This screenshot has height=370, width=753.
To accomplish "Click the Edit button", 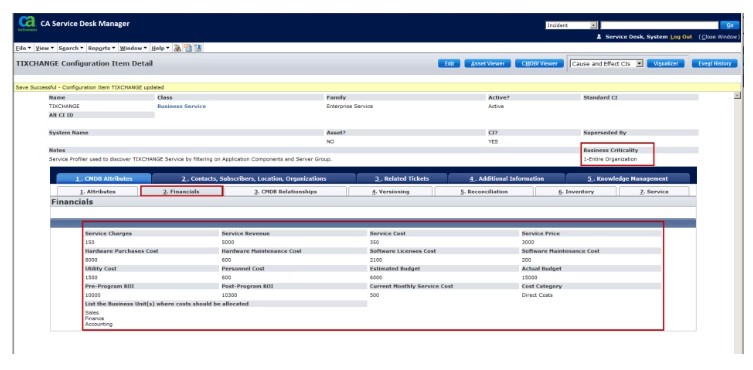I will coord(449,63).
